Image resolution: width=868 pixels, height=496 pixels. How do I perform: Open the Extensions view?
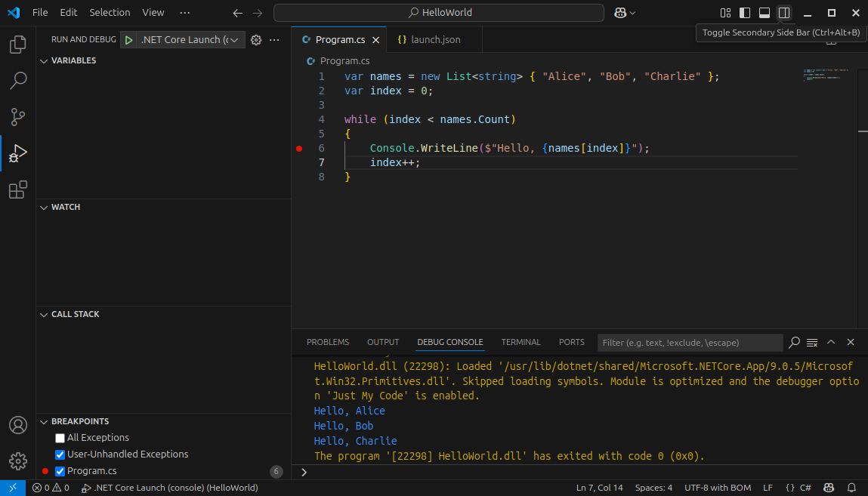[x=17, y=189]
